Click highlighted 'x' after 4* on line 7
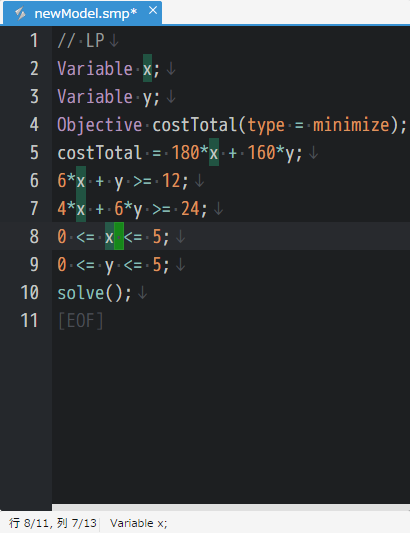The width and height of the screenshot is (410, 533). click(x=81, y=209)
